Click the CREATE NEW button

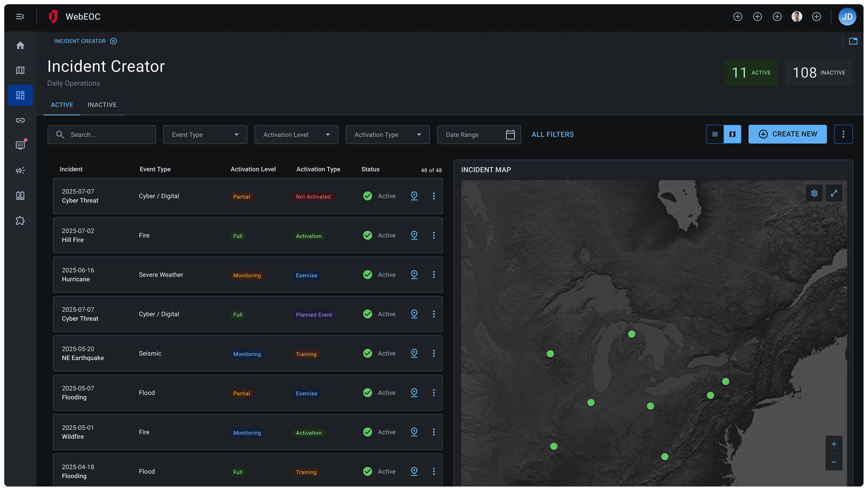pos(787,134)
